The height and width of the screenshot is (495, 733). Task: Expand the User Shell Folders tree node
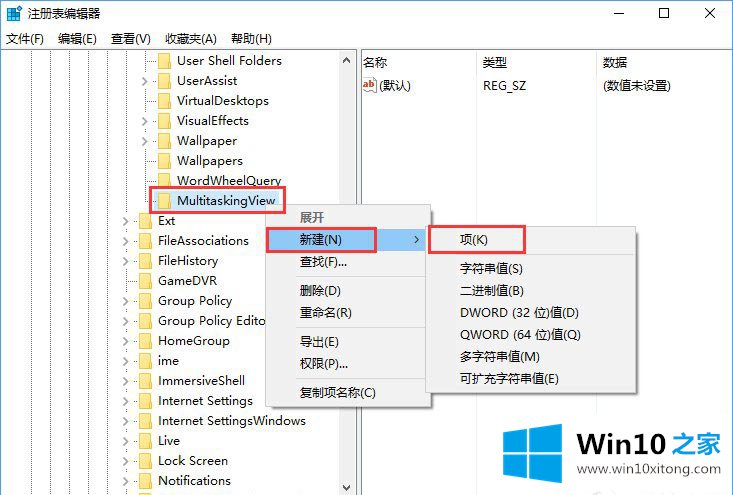pos(145,61)
